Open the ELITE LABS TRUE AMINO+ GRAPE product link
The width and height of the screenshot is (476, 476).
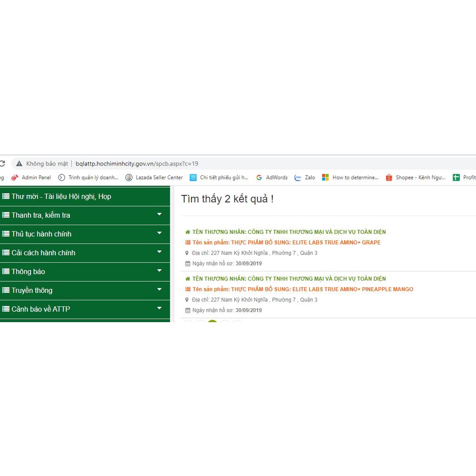[x=286, y=243]
